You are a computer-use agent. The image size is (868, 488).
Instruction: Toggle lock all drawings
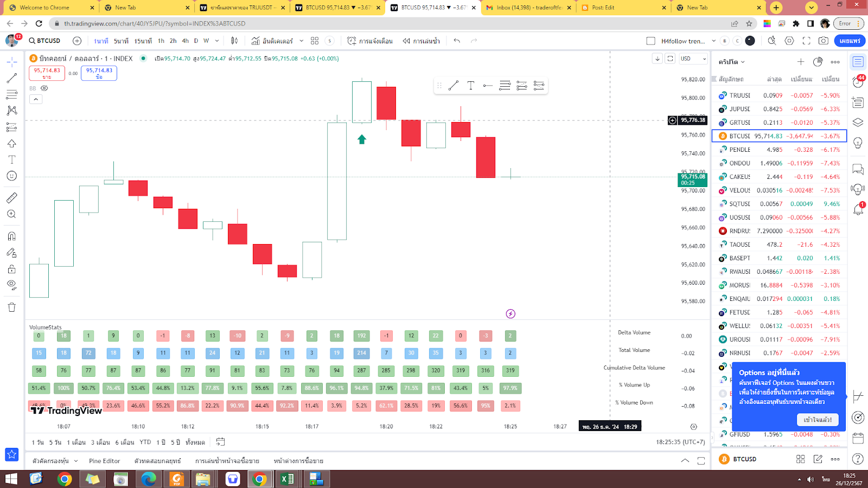pos(12,269)
